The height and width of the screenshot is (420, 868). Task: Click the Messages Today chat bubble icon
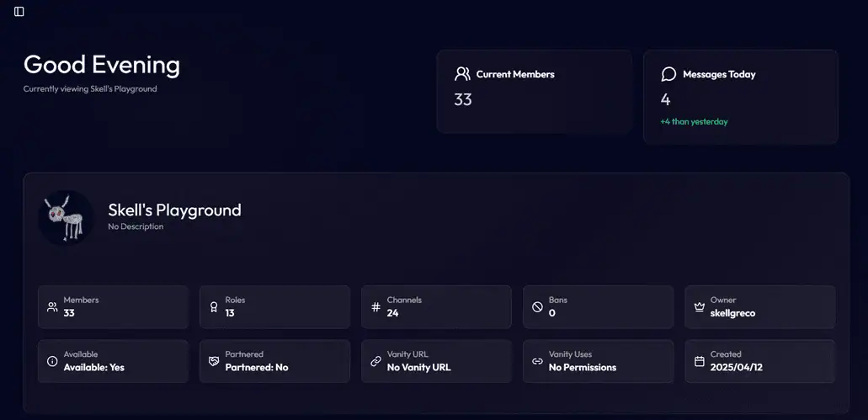[x=669, y=74]
